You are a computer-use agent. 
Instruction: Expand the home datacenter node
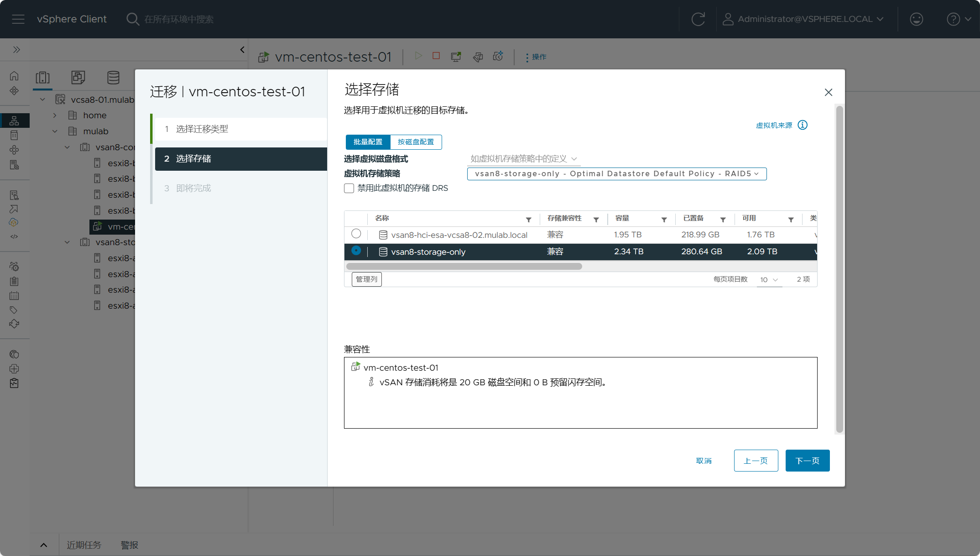pos(55,115)
